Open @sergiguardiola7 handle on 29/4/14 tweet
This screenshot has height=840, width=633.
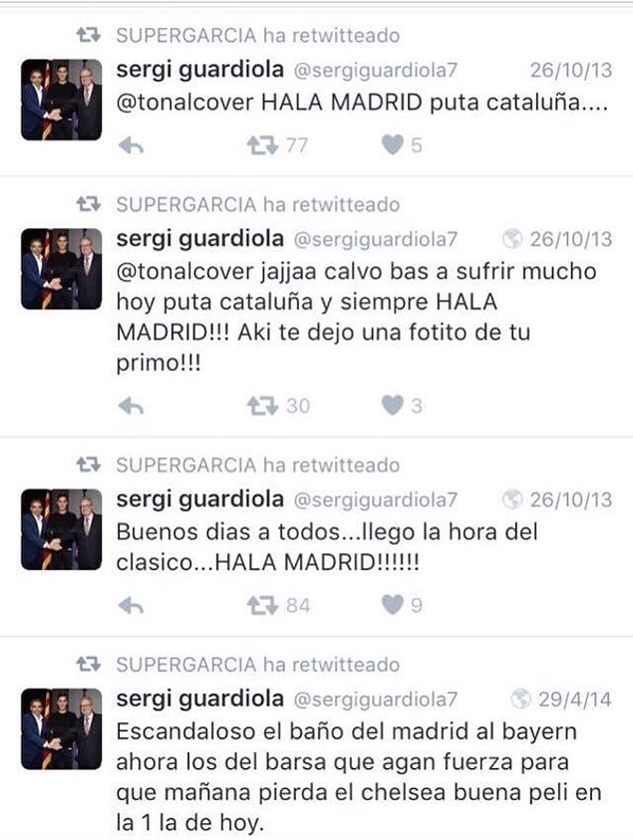coord(375,700)
